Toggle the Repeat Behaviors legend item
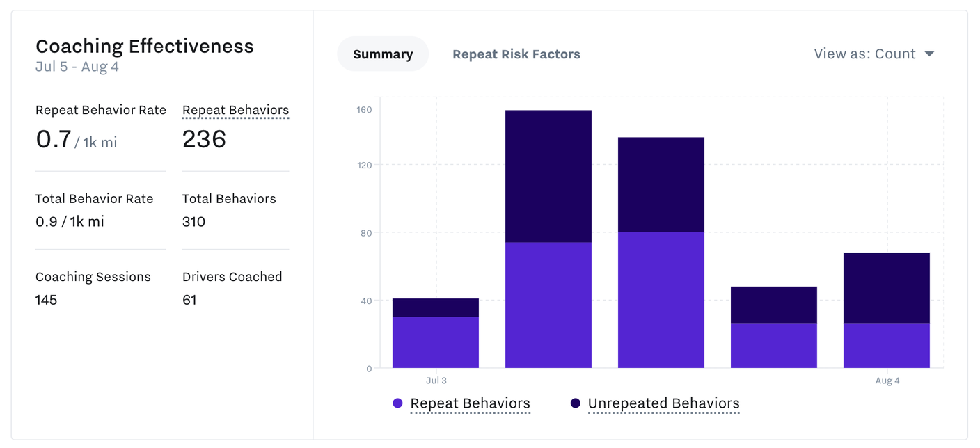This screenshot has height=448, width=980. (x=471, y=403)
